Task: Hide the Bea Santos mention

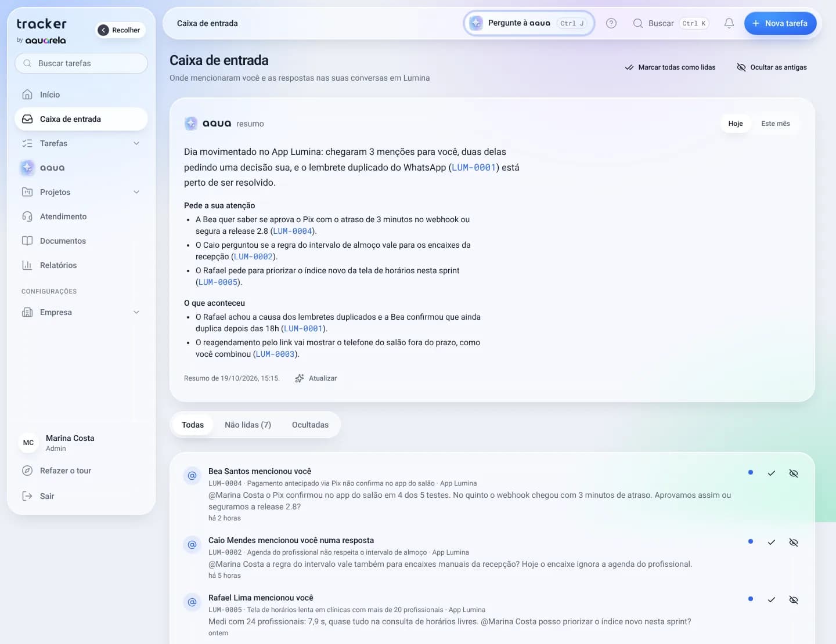Action: point(794,473)
